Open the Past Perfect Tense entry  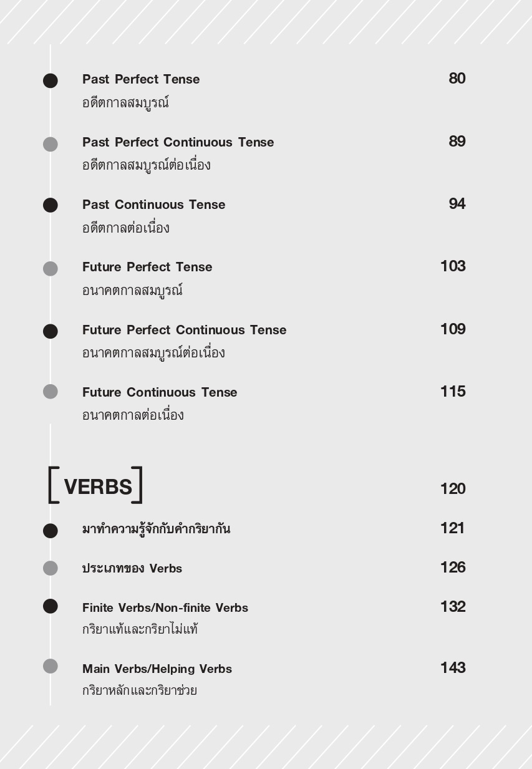141,80
